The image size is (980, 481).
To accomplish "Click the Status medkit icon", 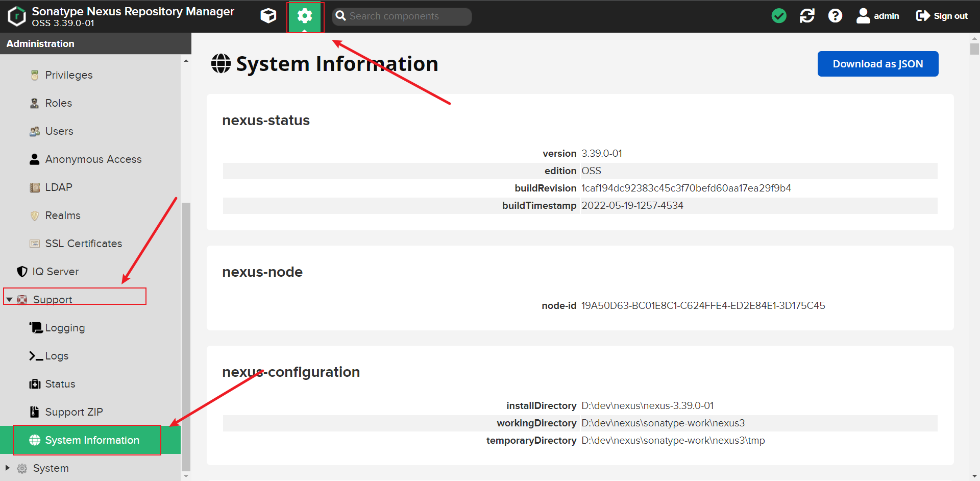I will click(35, 384).
